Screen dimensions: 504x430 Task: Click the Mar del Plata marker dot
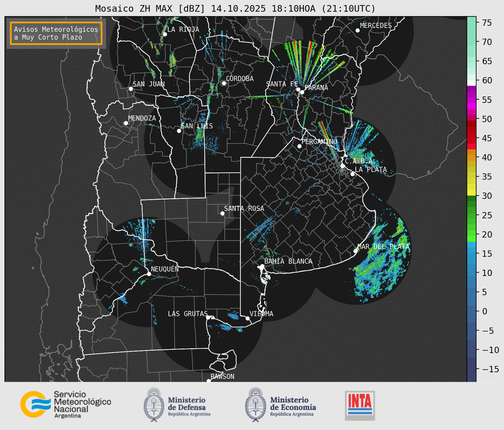356,251
